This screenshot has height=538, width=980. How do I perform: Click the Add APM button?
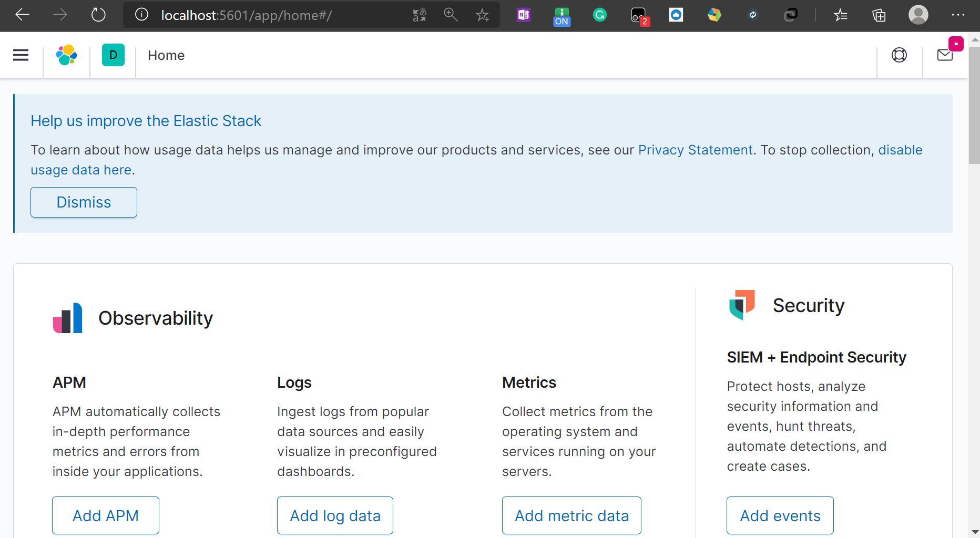106,515
